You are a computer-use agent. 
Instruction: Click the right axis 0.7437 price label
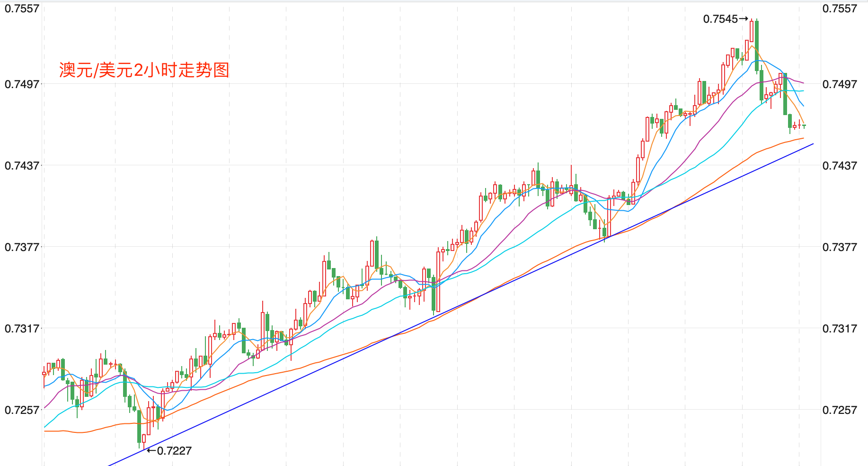pos(840,166)
